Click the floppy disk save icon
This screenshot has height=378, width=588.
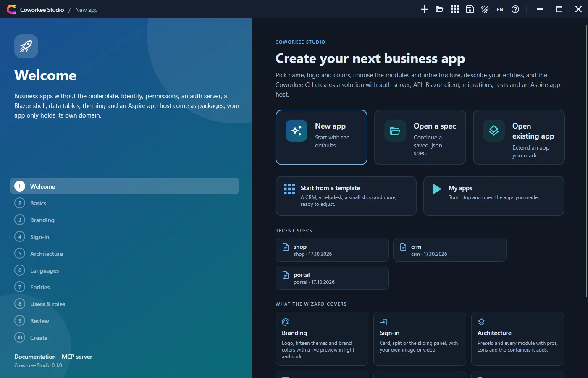[x=470, y=9]
